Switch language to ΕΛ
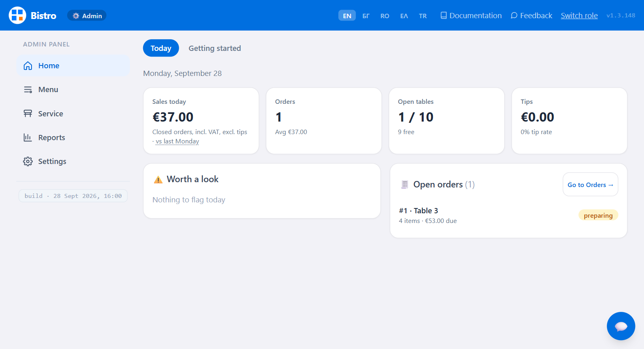Screen dimensions: 644x349 [404, 16]
